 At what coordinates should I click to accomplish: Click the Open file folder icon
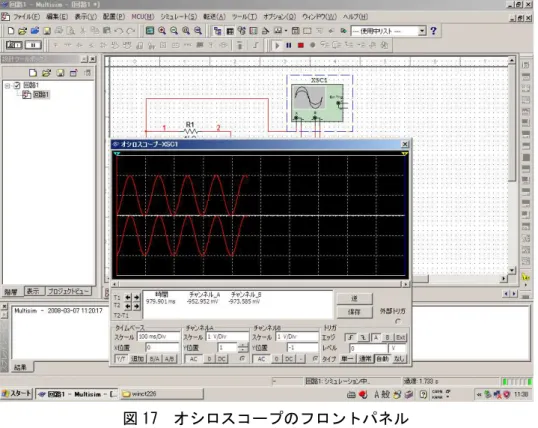coord(23,31)
